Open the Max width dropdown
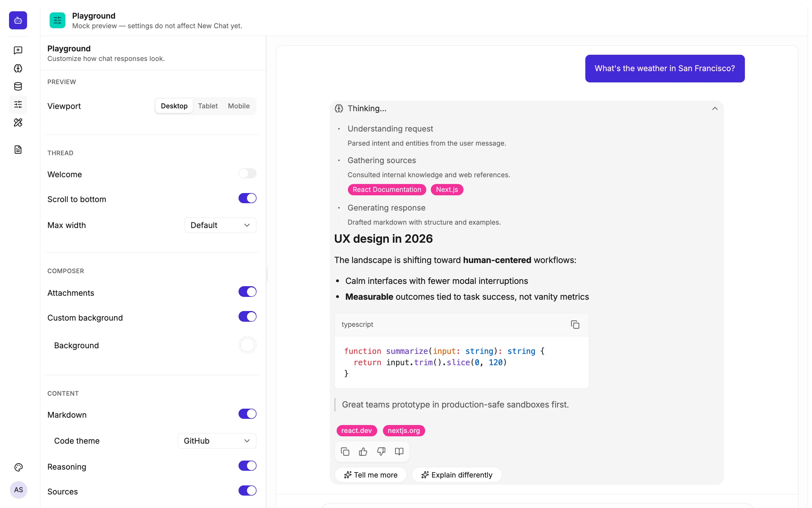Image resolution: width=812 pixels, height=508 pixels. 220,225
